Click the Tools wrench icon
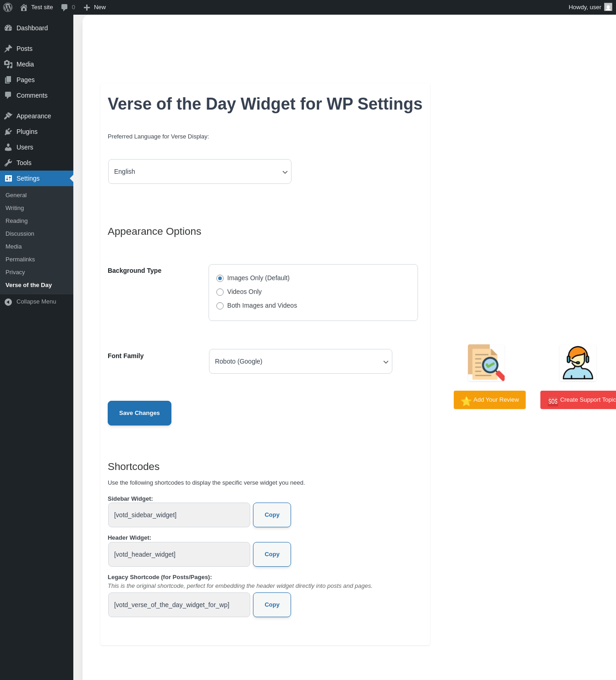Viewport: 616px width, 680px height. tap(8, 163)
